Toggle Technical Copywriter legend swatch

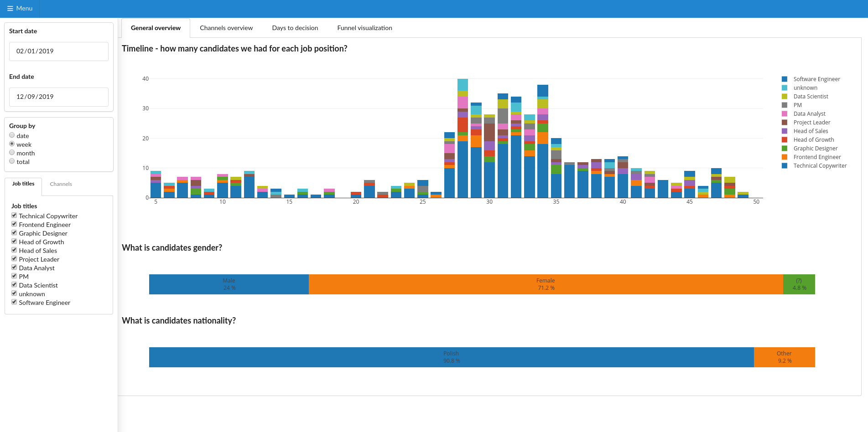pos(785,165)
